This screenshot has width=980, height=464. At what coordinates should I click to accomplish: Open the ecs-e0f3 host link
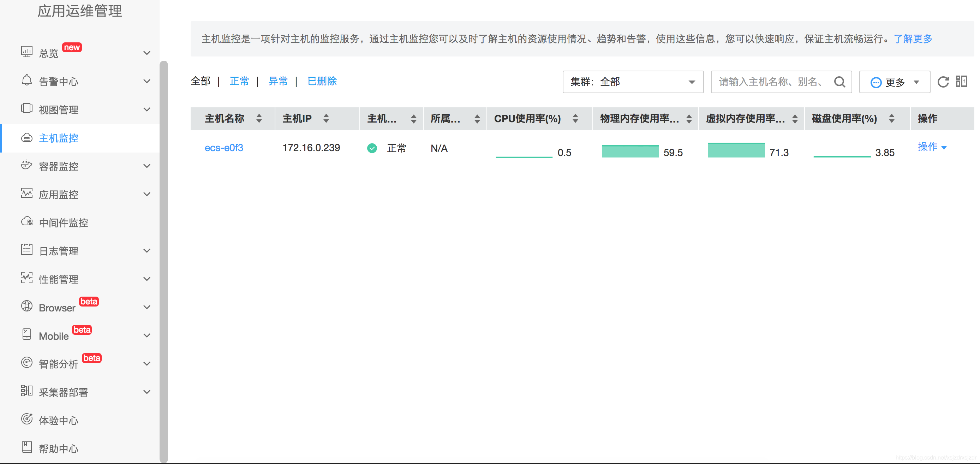click(224, 148)
